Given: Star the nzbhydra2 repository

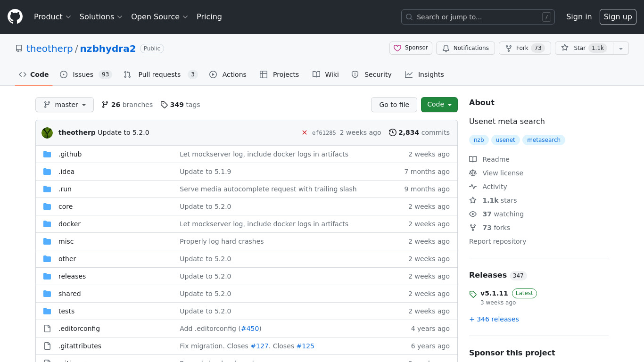Looking at the screenshot, I should pyautogui.click(x=584, y=48).
